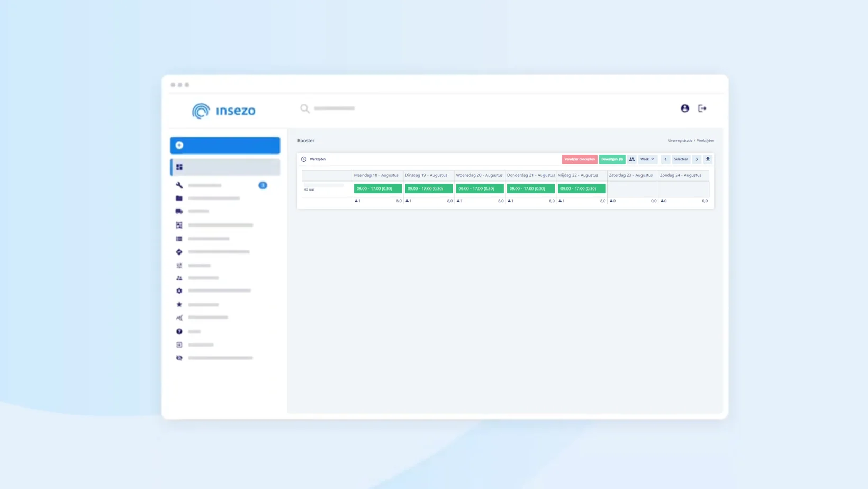Click the employees group icon in roster toolbar
This screenshot has width=868, height=489.
[632, 159]
